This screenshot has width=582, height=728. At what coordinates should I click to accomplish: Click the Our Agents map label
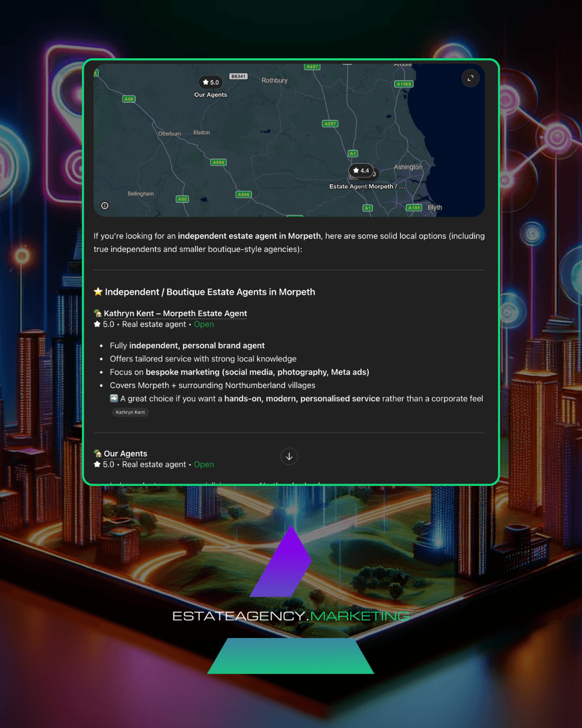211,95
